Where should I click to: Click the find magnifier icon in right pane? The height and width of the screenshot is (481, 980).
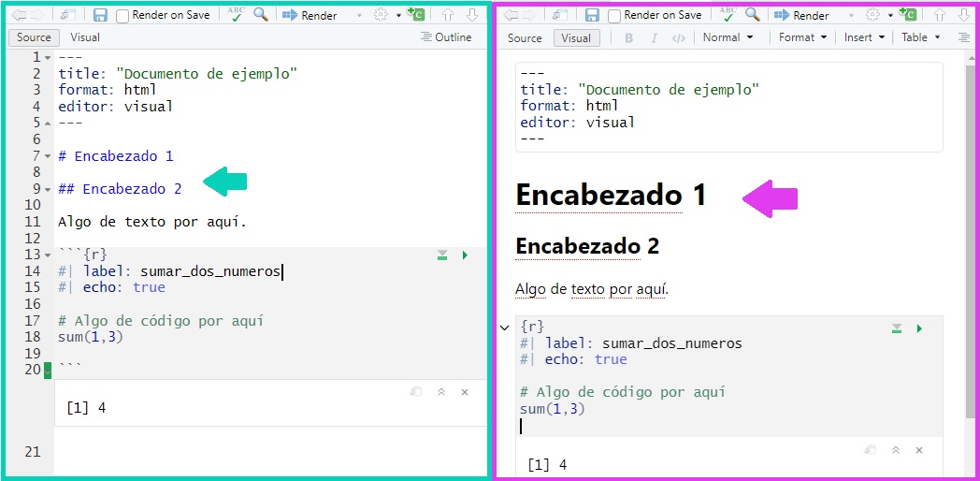753,15
